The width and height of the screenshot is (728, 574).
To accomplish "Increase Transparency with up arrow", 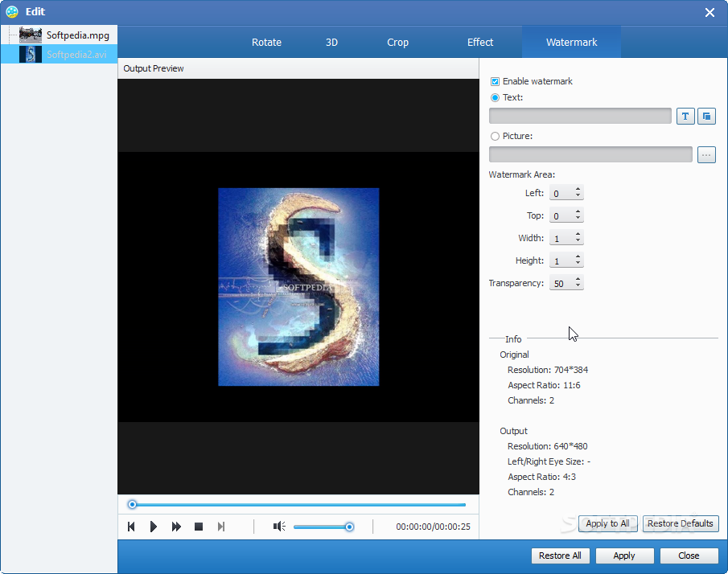I will (x=578, y=279).
